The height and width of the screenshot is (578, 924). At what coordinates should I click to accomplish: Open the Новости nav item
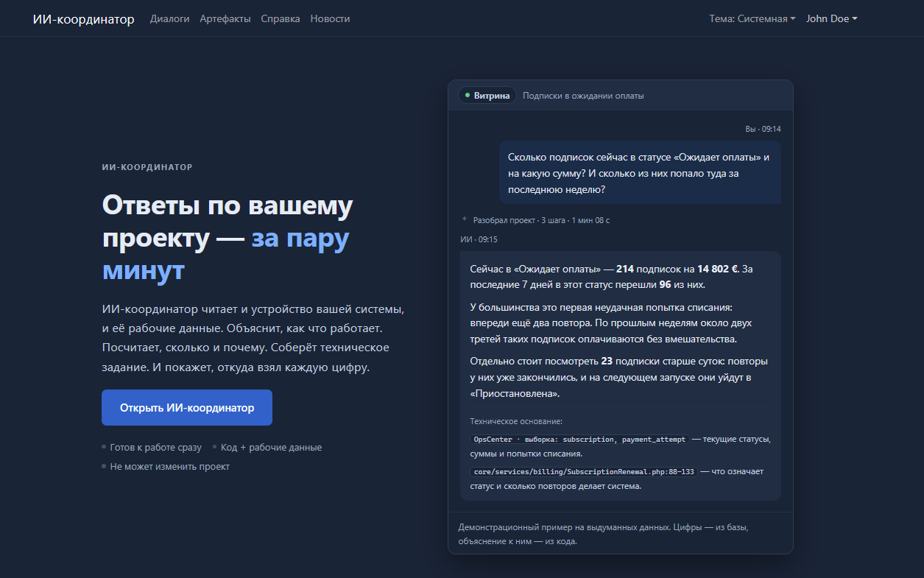point(330,18)
